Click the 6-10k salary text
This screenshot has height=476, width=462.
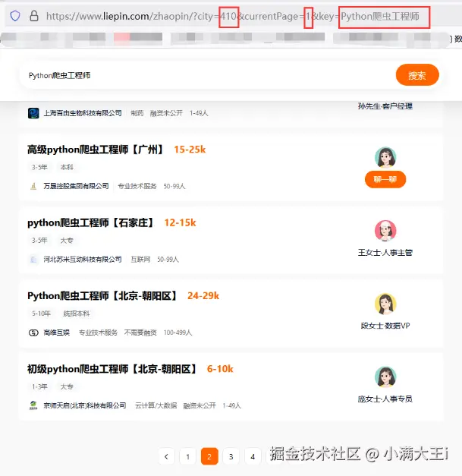click(220, 369)
